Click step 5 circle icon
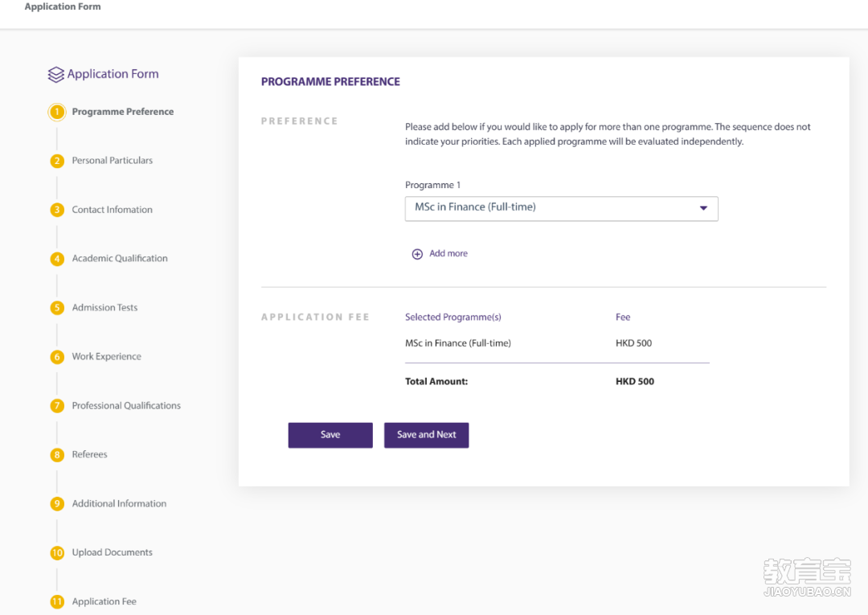The width and height of the screenshot is (868, 615). 56,308
